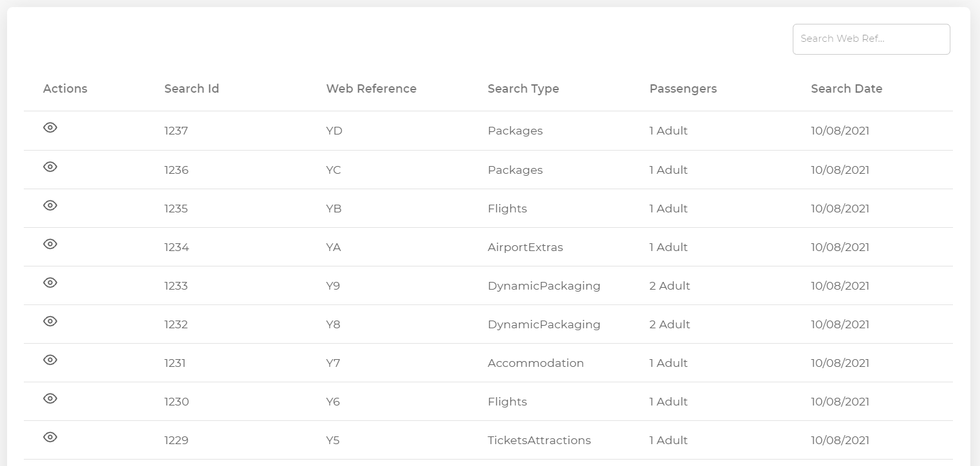
Task: Select the AirportExtras search type cell
Action: coord(525,247)
